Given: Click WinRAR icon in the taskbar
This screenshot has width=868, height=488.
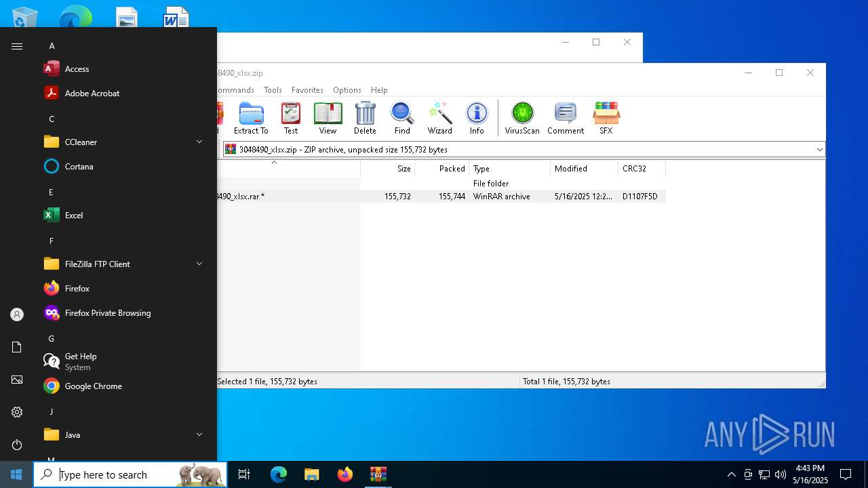Looking at the screenshot, I should pyautogui.click(x=378, y=474).
